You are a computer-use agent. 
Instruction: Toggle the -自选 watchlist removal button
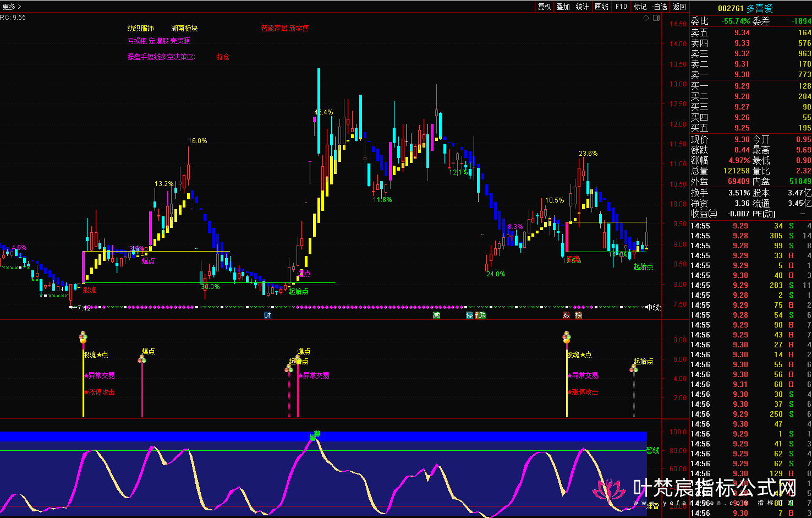coord(660,7)
